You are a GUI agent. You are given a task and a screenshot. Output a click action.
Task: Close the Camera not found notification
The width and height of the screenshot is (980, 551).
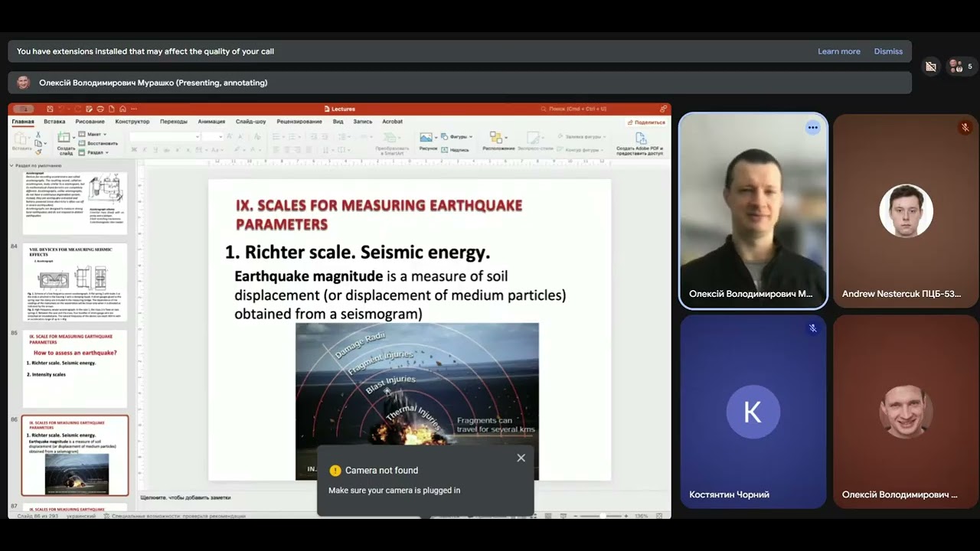coord(521,458)
